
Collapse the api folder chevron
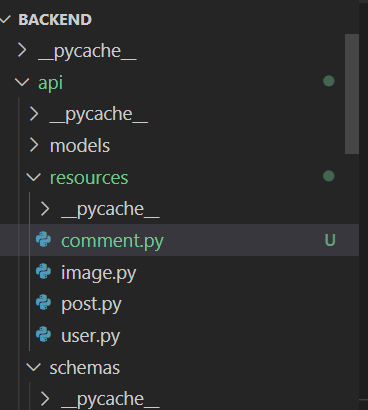22,82
